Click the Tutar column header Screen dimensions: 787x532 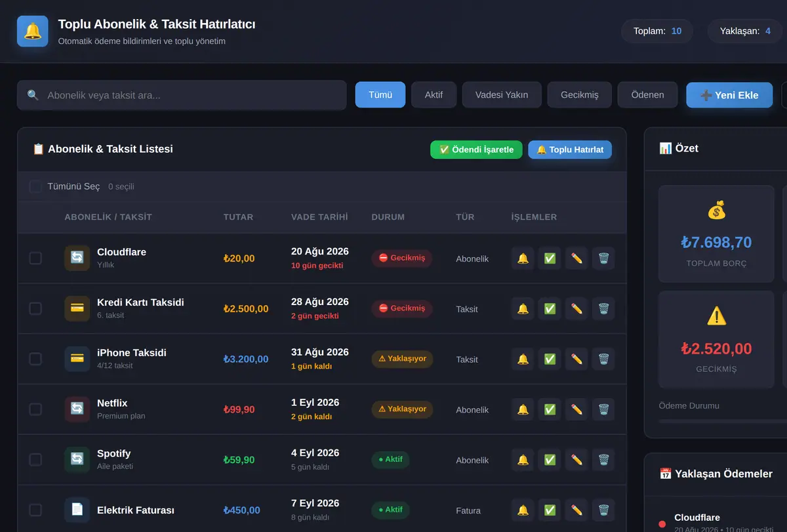coord(238,217)
